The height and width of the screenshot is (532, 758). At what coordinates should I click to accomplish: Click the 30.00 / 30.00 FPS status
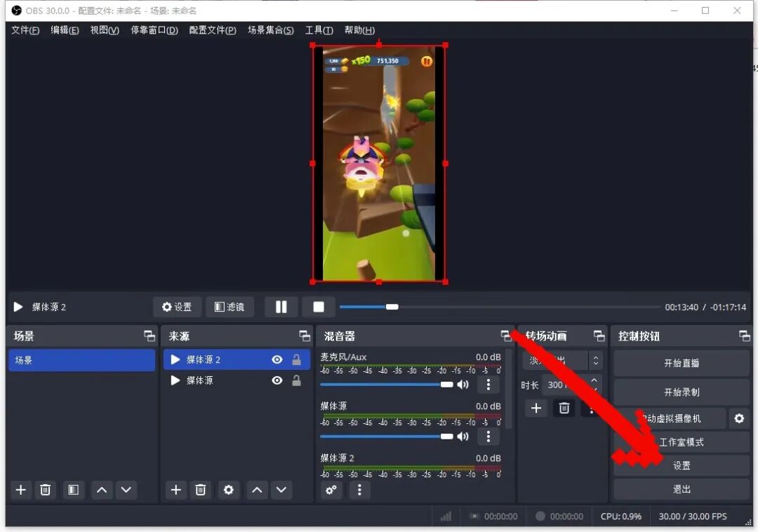click(x=692, y=517)
